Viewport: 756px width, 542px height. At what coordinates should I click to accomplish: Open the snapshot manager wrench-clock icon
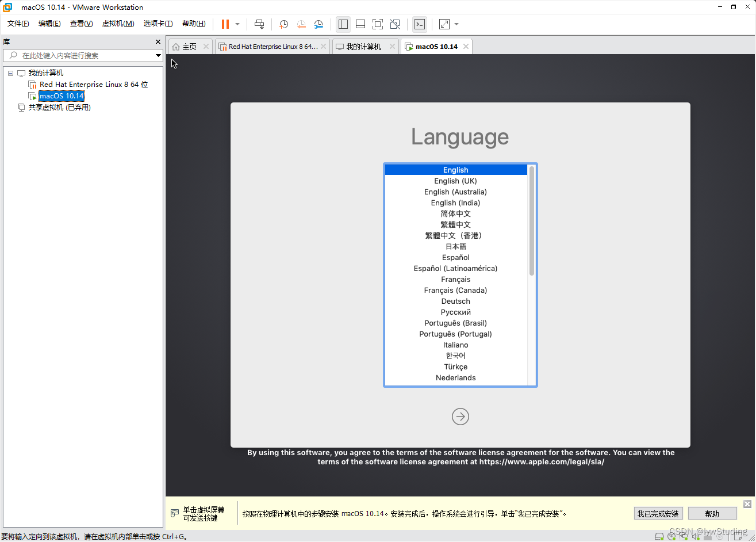click(318, 24)
